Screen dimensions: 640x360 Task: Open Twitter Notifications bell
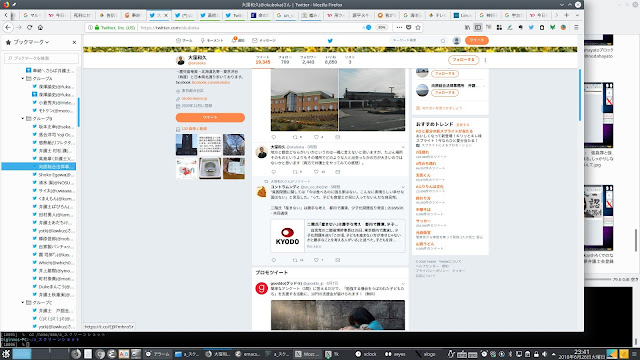pos(238,40)
